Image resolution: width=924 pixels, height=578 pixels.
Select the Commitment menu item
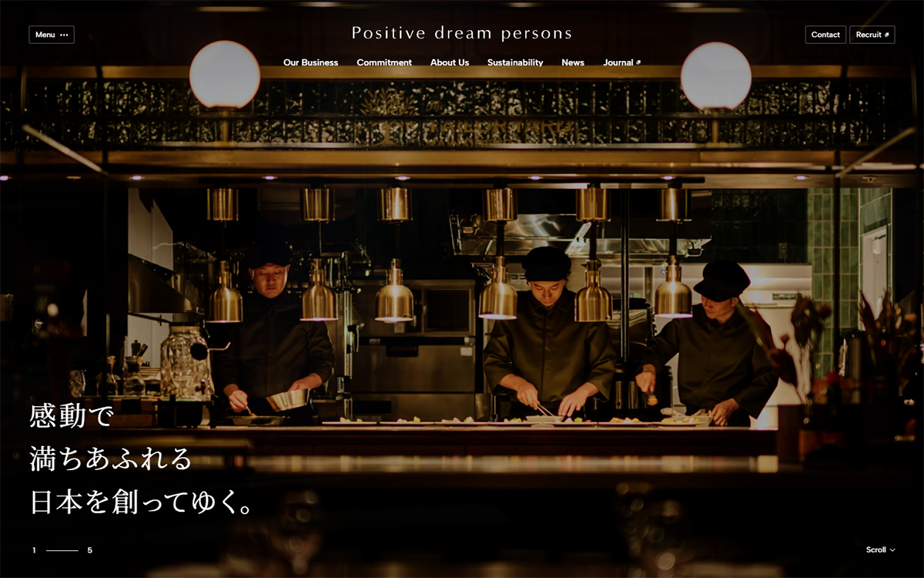coord(384,62)
